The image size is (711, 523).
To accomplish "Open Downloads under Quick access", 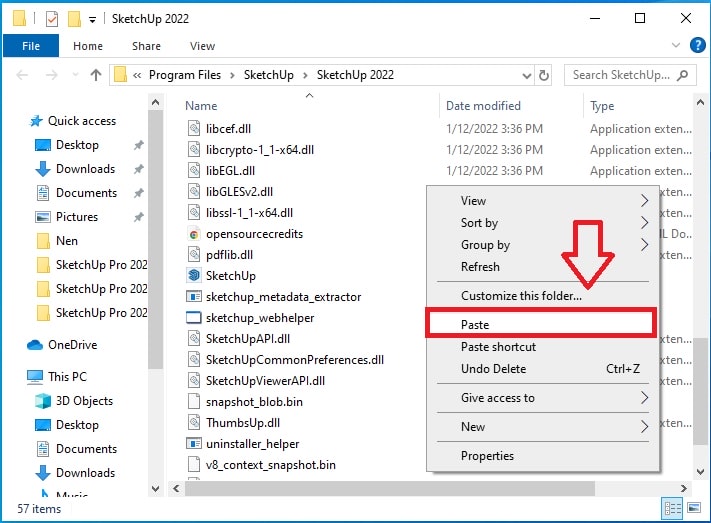I will click(85, 169).
